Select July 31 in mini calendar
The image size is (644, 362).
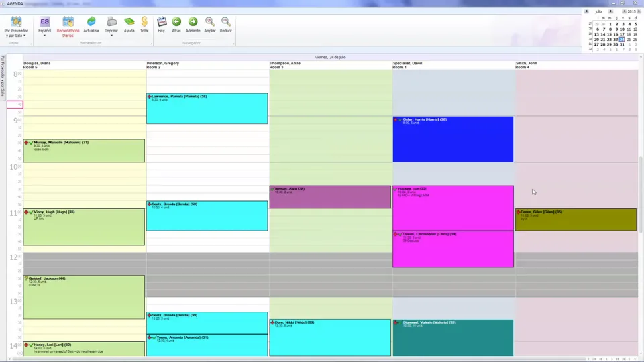(622, 44)
